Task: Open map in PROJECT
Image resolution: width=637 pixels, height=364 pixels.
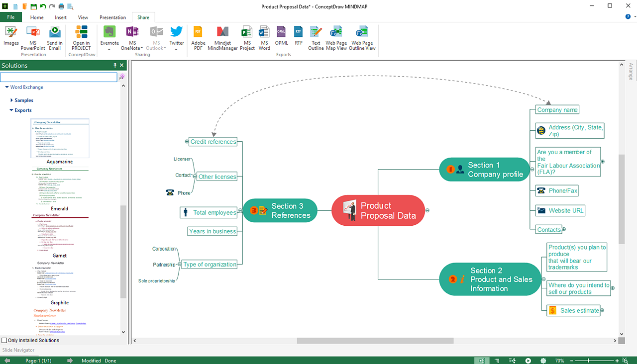Action: [81, 38]
